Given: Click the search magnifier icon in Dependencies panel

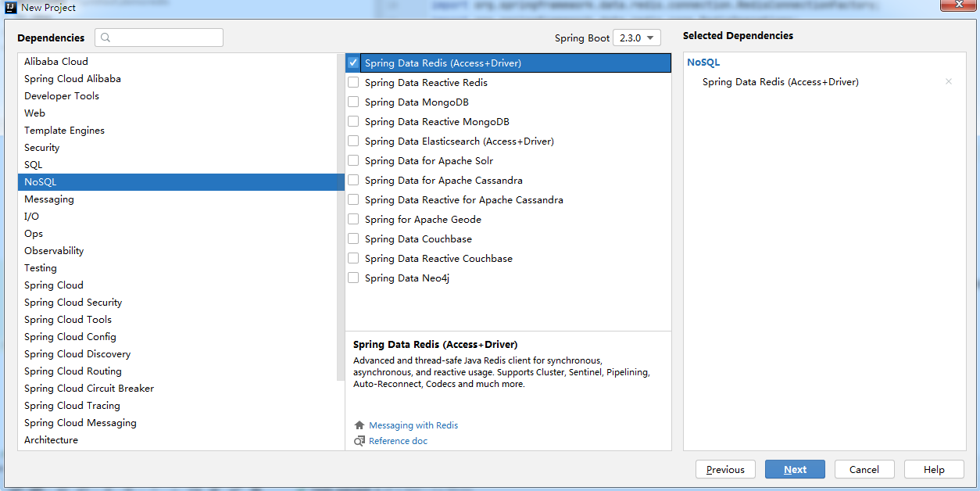Looking at the screenshot, I should point(104,38).
